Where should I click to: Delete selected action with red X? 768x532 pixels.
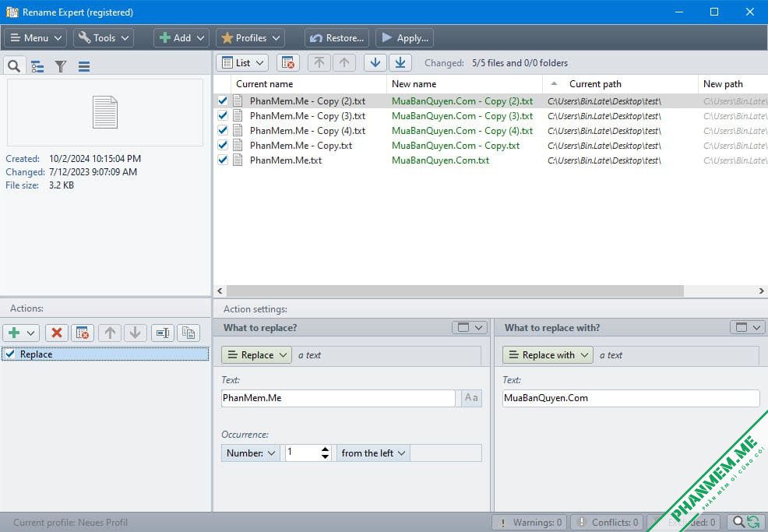pos(57,333)
